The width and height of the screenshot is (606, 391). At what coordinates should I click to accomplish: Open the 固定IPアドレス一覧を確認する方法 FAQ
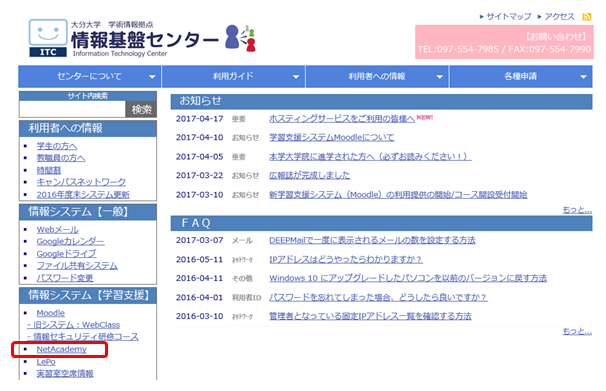pyautogui.click(x=370, y=316)
